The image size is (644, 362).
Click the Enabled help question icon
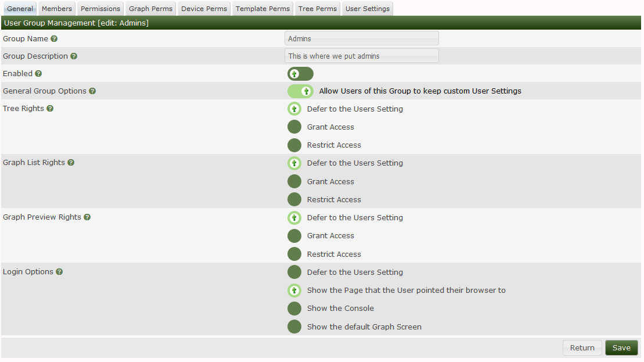pos(38,74)
